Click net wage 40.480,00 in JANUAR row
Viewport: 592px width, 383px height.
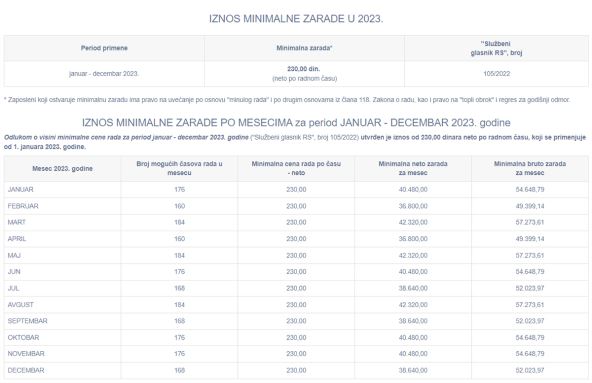413,190
